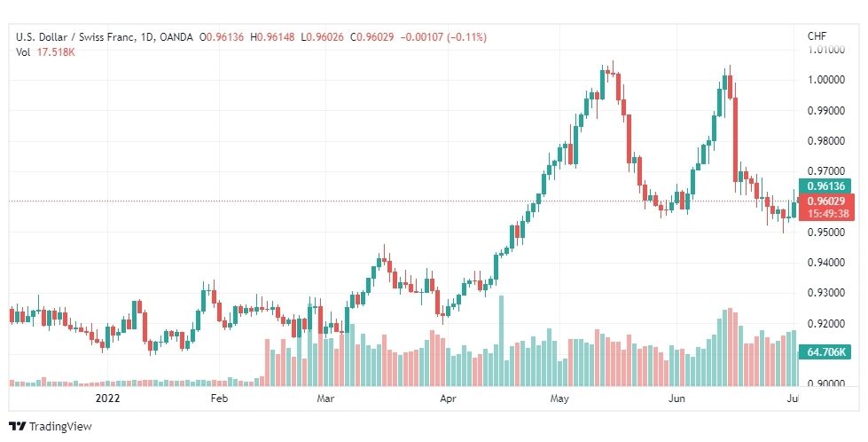
Task: Click the 15:49:38 countdown label
Action: click(826, 214)
